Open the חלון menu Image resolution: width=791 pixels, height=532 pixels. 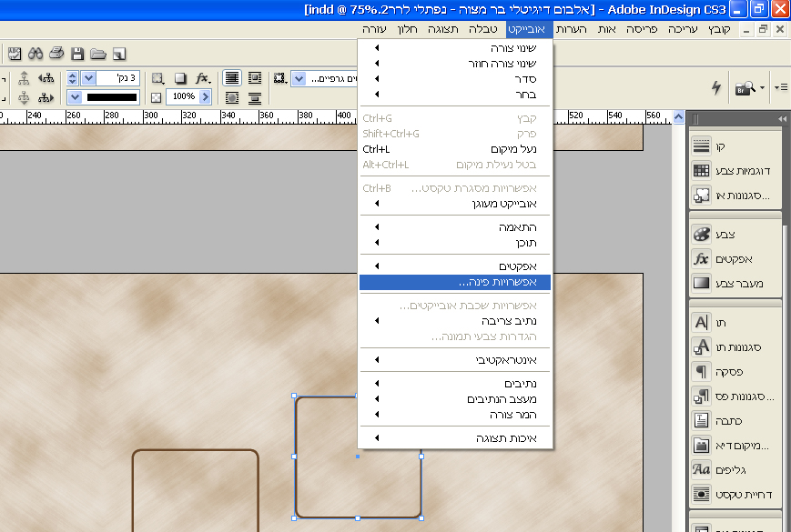tap(407, 29)
